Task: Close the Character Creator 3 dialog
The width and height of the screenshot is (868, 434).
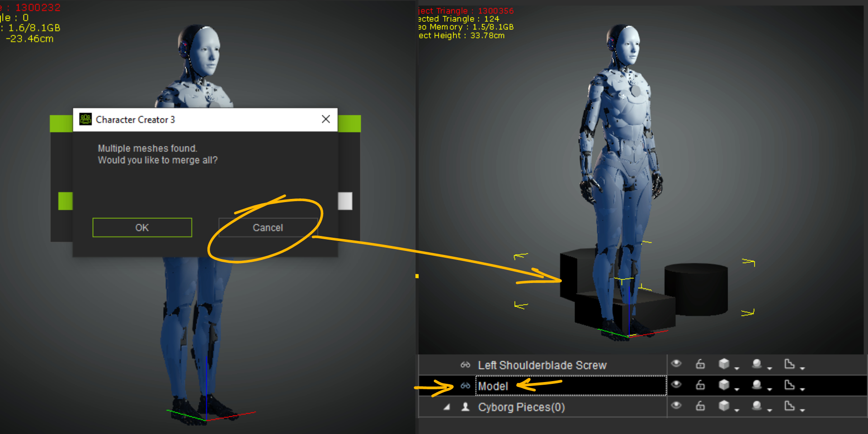Action: tap(325, 119)
